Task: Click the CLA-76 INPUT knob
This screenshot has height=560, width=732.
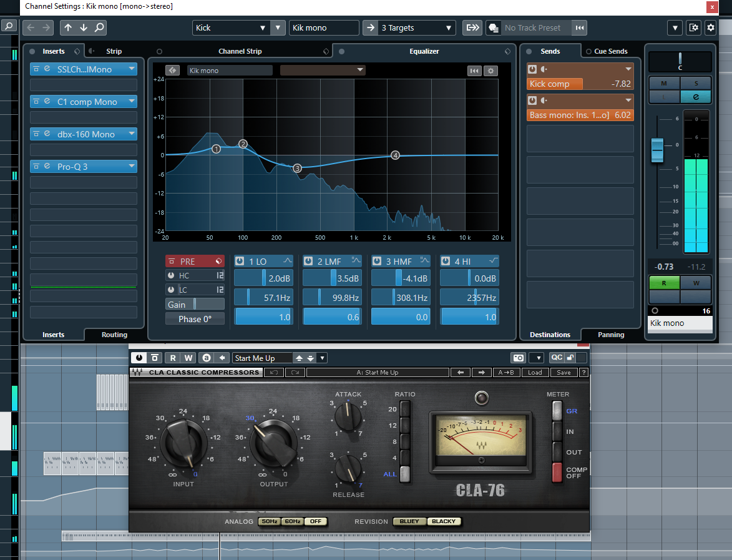Action: 183,443
